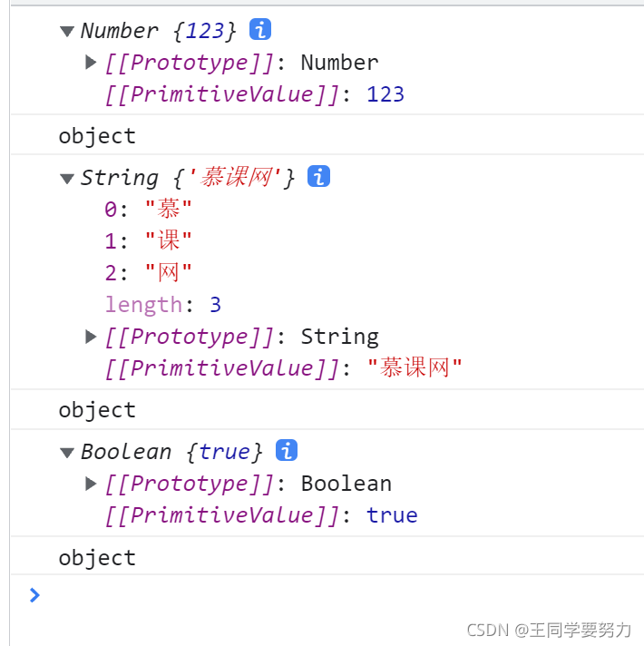The width and height of the screenshot is (644, 646).
Task: Click the console prompt chevron
Action: point(34,595)
